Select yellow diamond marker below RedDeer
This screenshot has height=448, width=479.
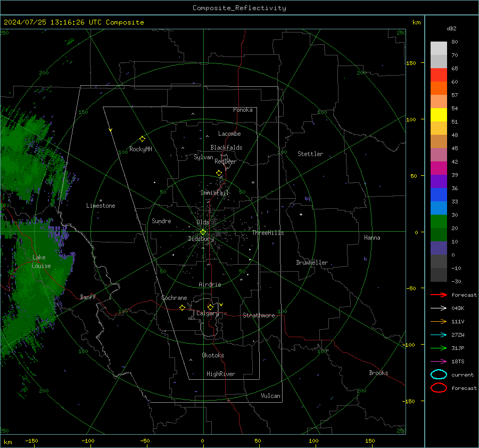pos(219,173)
